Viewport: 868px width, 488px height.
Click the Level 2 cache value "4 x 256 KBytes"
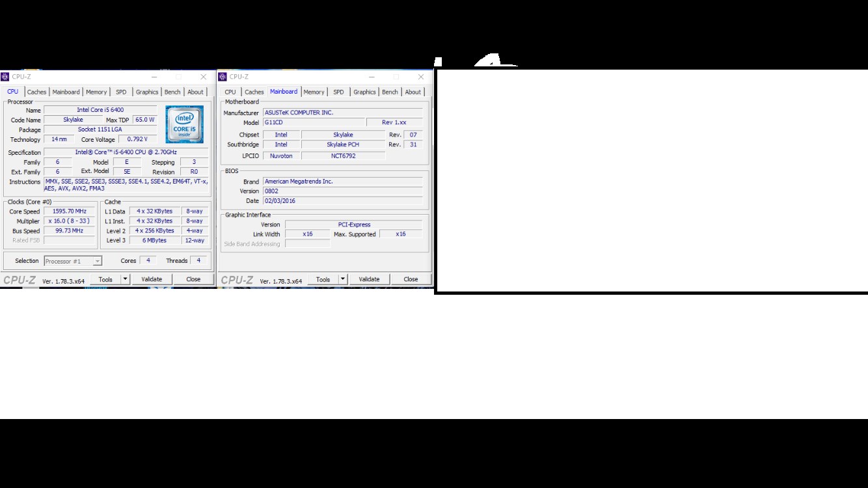point(155,231)
